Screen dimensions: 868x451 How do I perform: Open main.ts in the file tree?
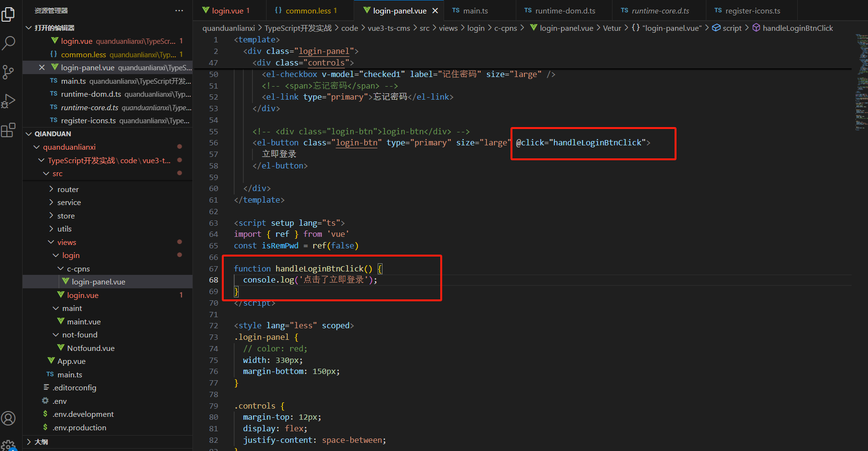pyautogui.click(x=108, y=374)
